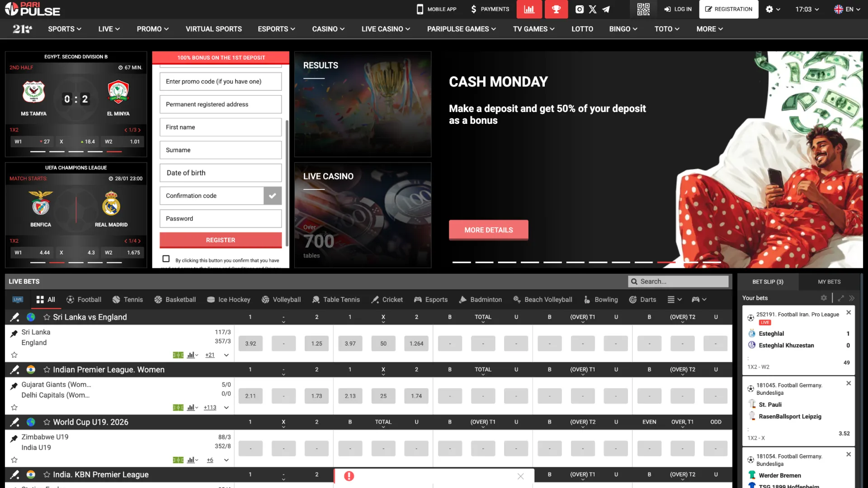Open +21 more markets link for Sri Lanka
The image size is (868, 488).
pyautogui.click(x=210, y=355)
